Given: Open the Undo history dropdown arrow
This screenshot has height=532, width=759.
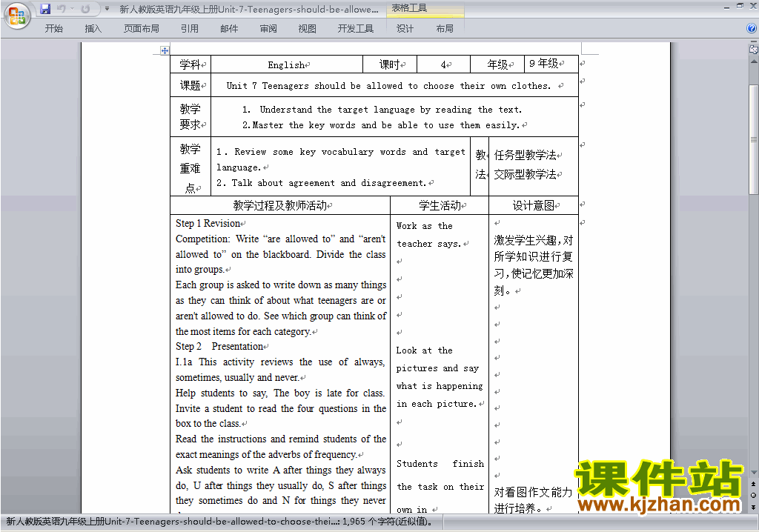Looking at the screenshot, I should pos(72,9).
